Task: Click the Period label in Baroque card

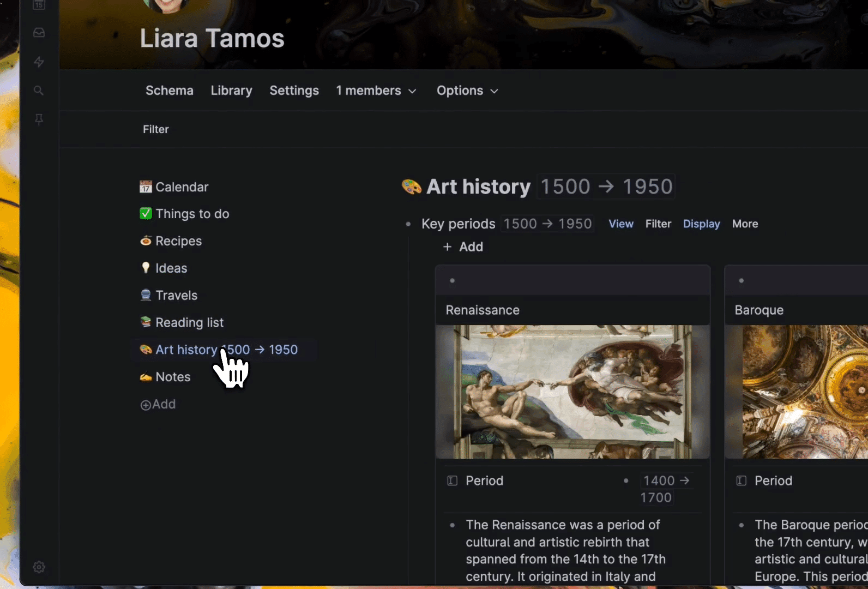Action: point(774,480)
